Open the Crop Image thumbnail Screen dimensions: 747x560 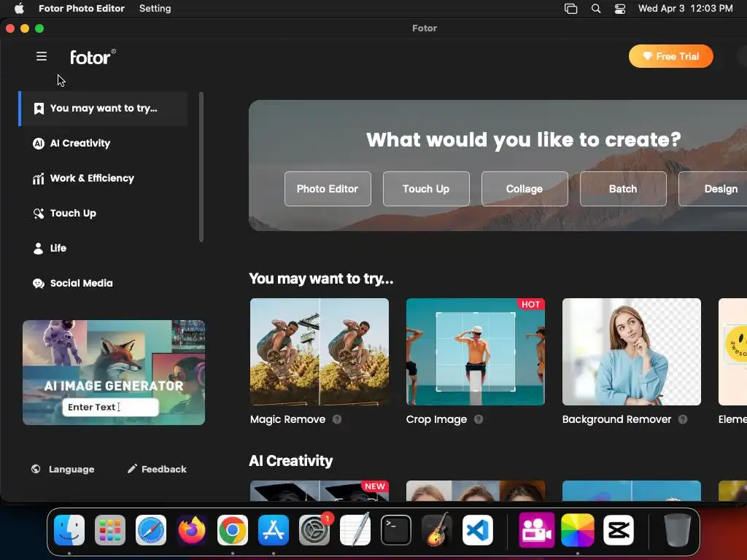click(476, 352)
